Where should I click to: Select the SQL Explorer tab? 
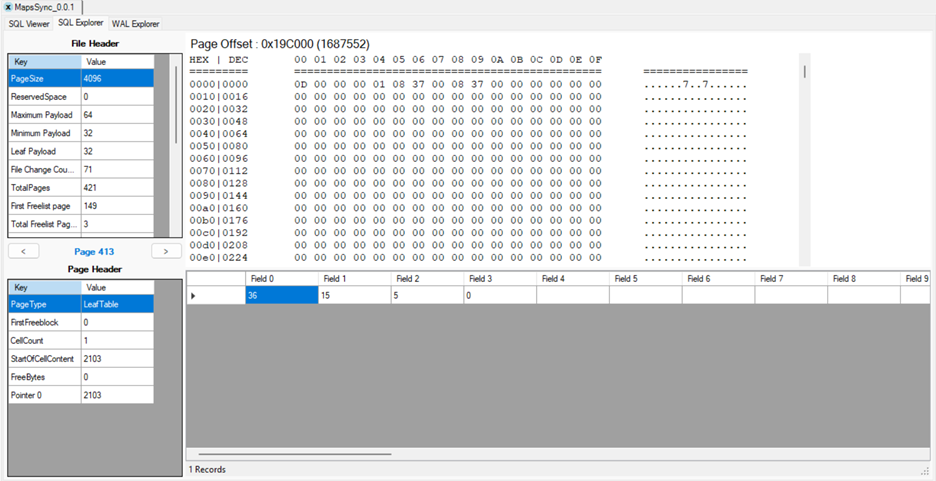pos(81,23)
